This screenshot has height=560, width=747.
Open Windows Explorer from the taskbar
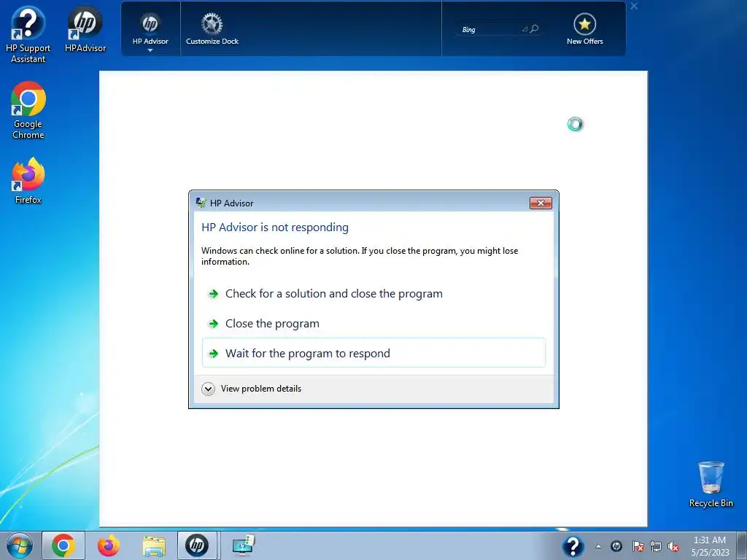point(154,545)
